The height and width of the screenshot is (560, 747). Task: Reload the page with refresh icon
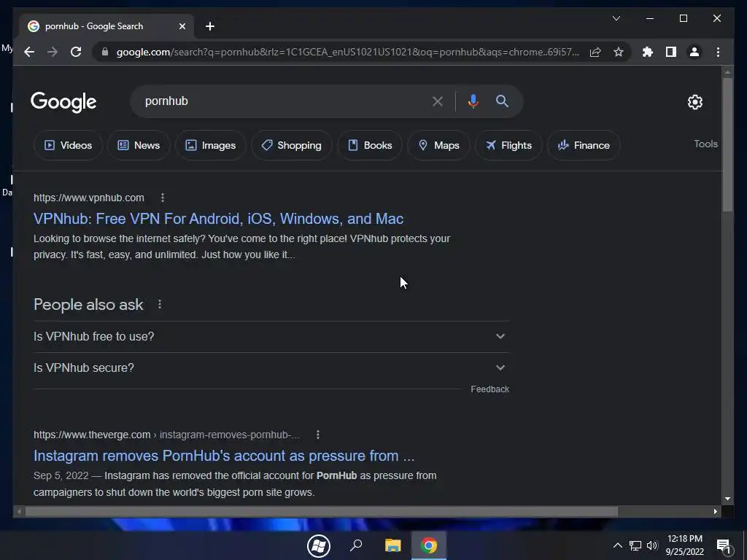(x=76, y=52)
